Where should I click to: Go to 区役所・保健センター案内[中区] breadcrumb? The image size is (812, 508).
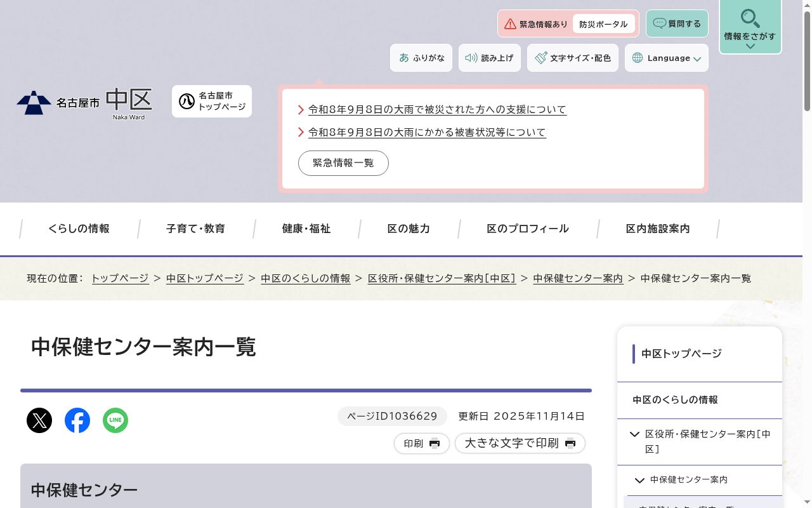point(442,278)
